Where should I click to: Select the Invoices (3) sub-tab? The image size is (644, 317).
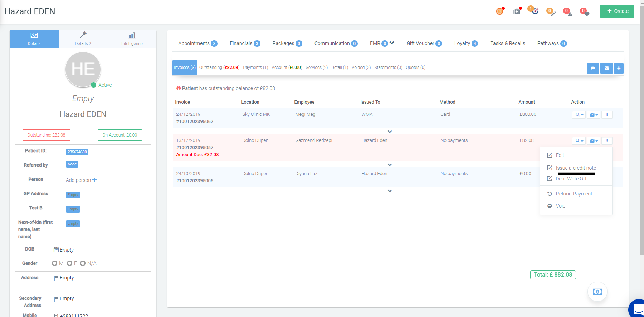(185, 68)
